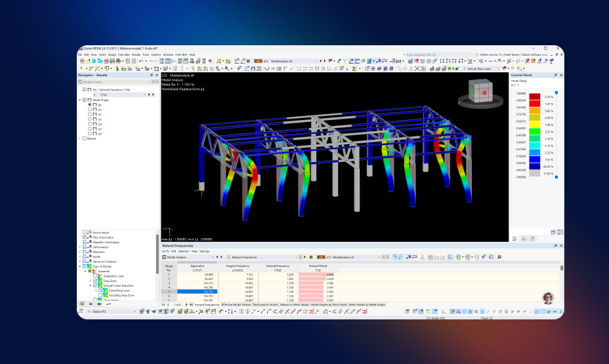
Task: Pin the Control Panel
Action: click(x=555, y=75)
